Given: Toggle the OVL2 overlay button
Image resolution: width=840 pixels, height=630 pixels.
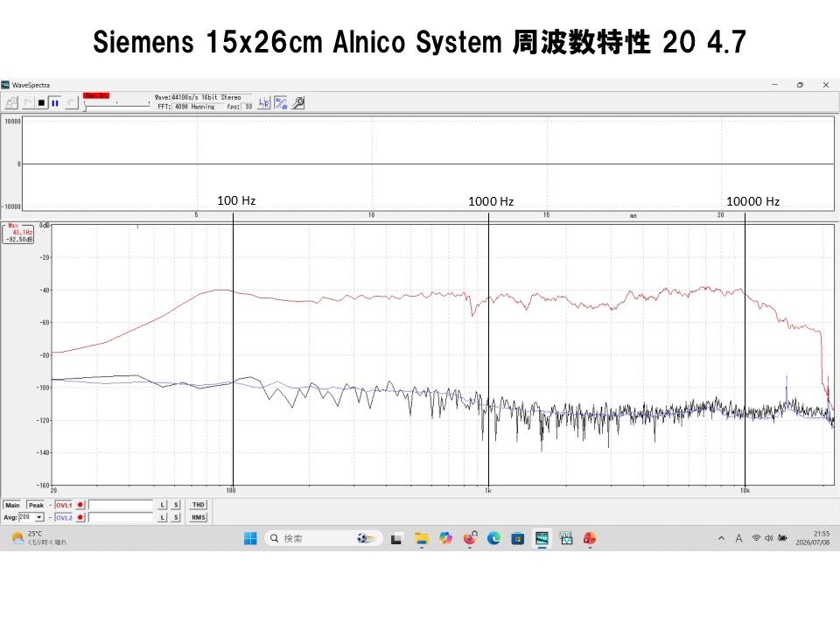Looking at the screenshot, I should (64, 517).
